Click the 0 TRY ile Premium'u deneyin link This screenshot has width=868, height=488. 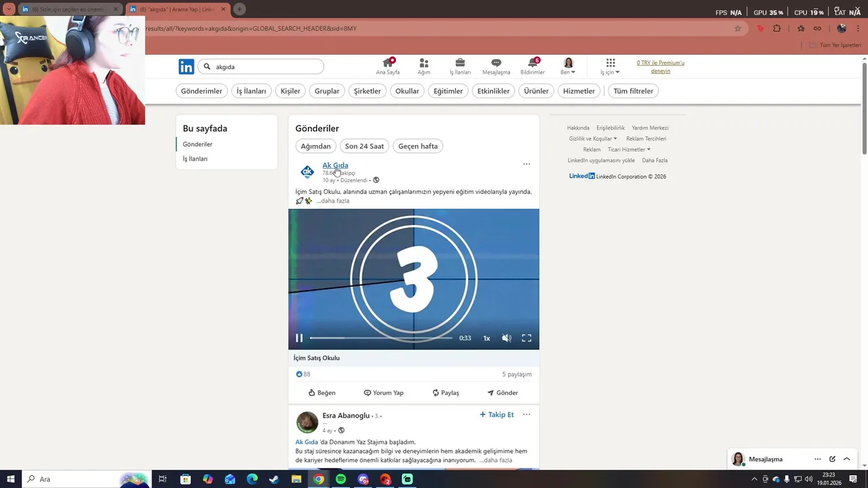coord(660,66)
